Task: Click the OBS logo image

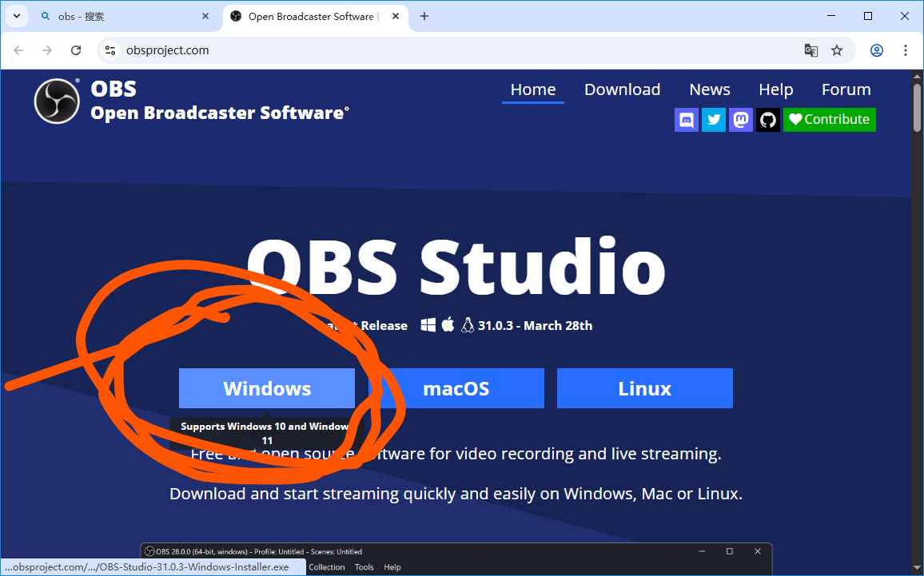Action: coord(57,101)
